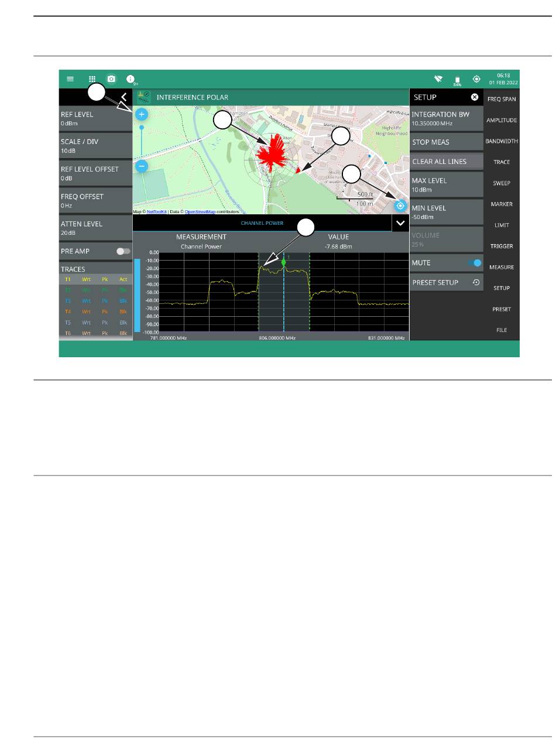Recenter map on current location
The image size is (556, 756).
400,206
